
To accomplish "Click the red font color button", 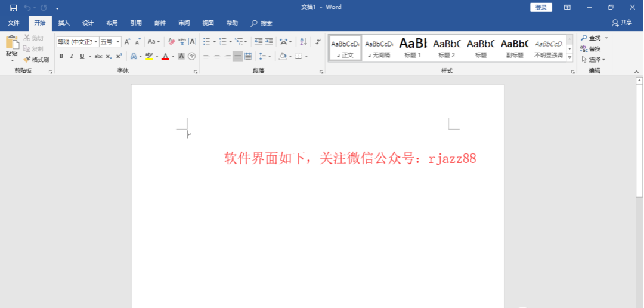I will [x=166, y=56].
